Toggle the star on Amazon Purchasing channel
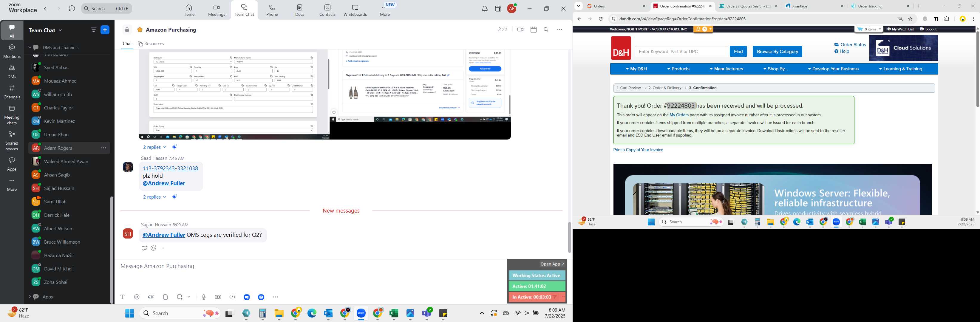The width and height of the screenshot is (980, 322). click(x=140, y=30)
